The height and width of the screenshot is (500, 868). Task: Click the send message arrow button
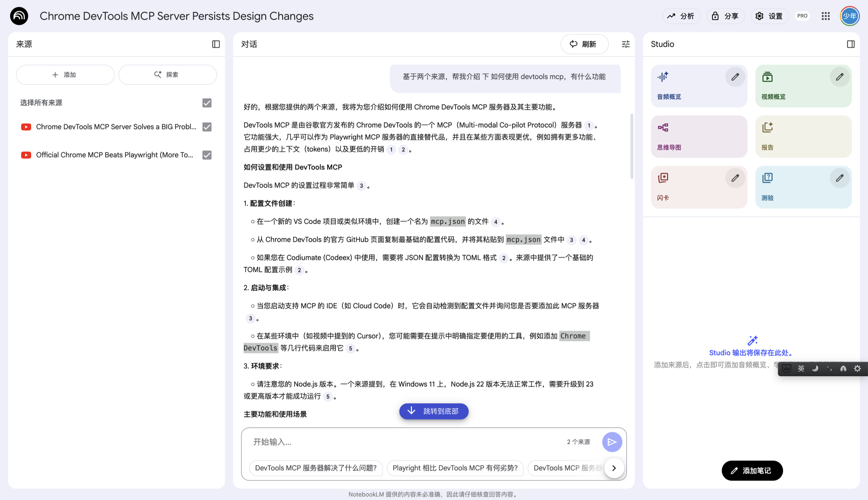(x=612, y=442)
